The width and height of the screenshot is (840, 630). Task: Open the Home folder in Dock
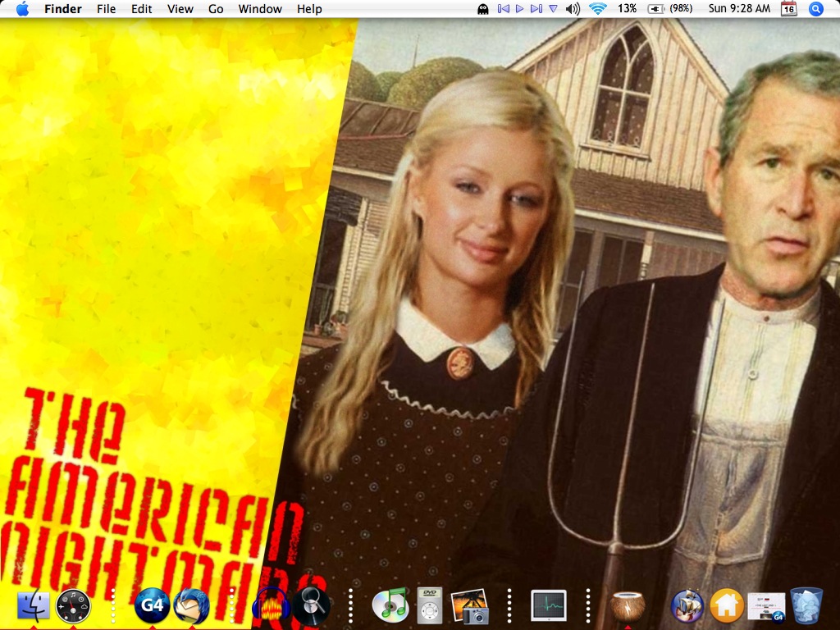coord(727,606)
